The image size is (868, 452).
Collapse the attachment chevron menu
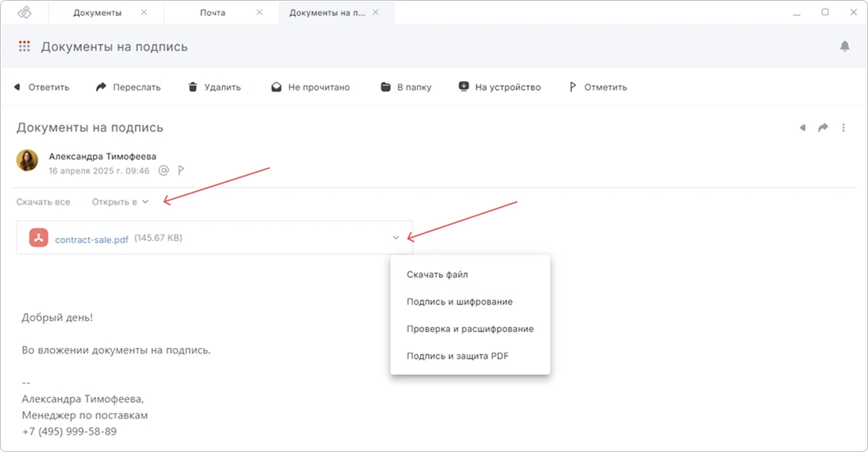pyautogui.click(x=396, y=237)
